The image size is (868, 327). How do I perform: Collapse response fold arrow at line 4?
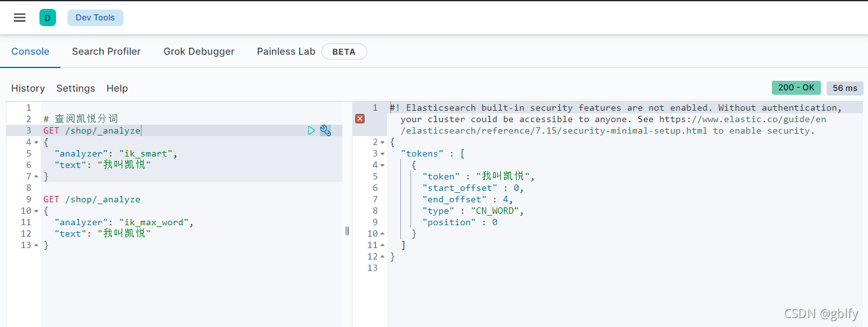pyautogui.click(x=382, y=165)
